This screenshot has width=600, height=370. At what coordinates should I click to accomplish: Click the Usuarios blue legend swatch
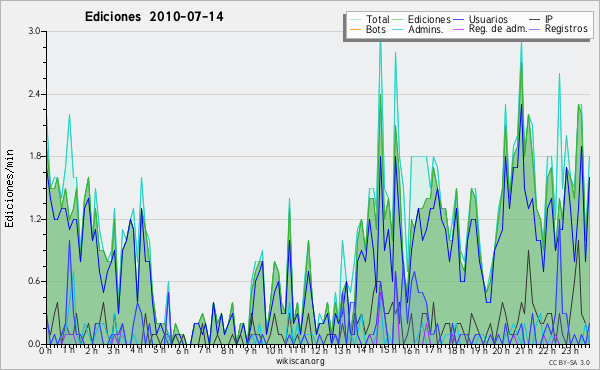click(459, 20)
